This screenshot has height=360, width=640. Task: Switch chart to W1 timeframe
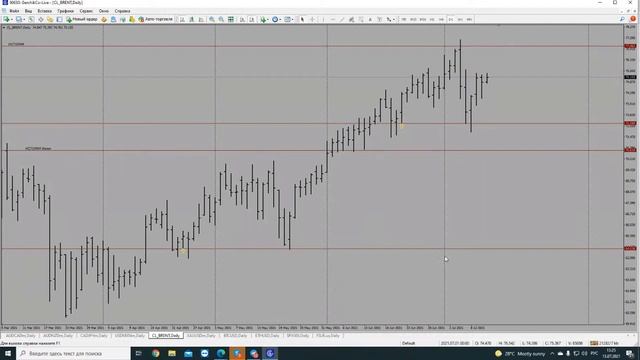[460, 19]
